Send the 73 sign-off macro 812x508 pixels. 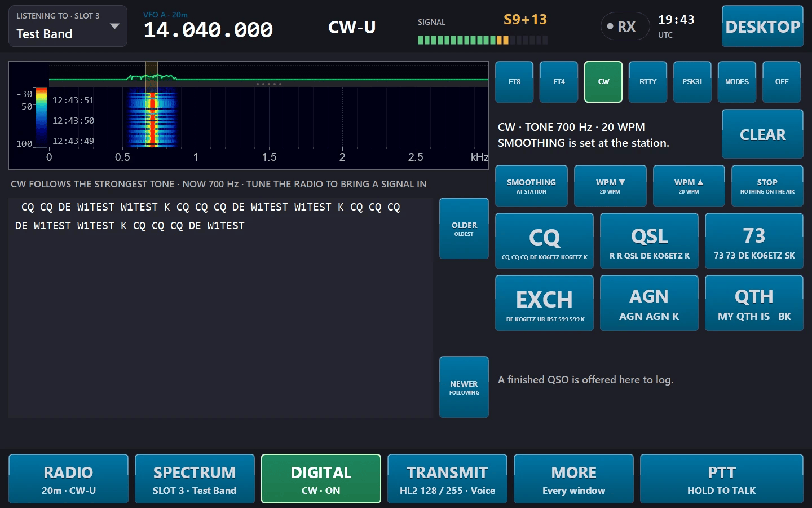pos(754,241)
